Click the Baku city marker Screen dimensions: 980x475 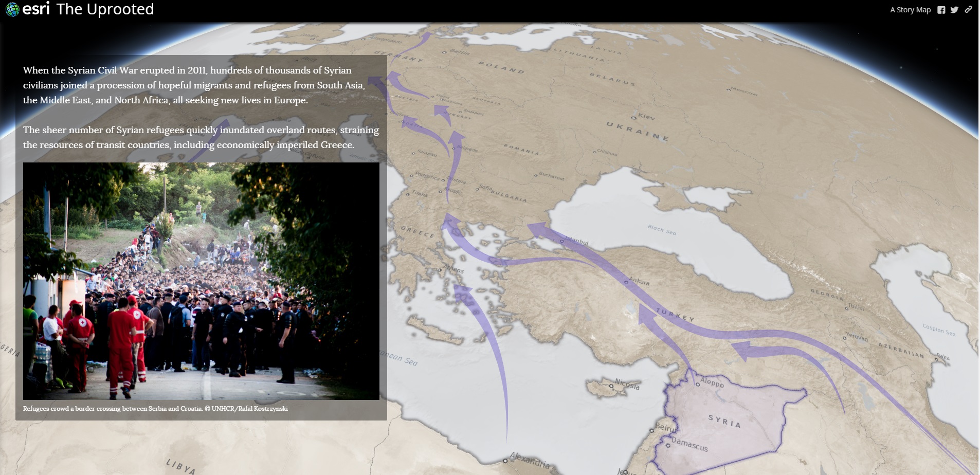click(935, 358)
